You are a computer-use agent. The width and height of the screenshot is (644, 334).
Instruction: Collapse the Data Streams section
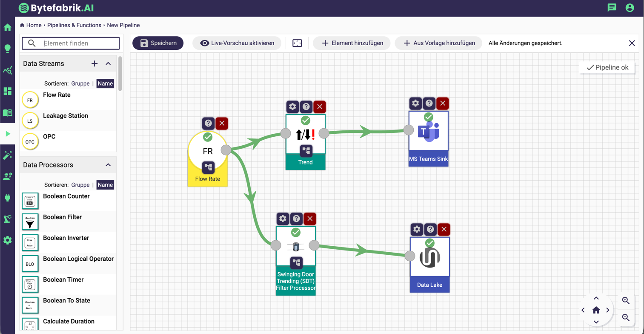tap(109, 63)
